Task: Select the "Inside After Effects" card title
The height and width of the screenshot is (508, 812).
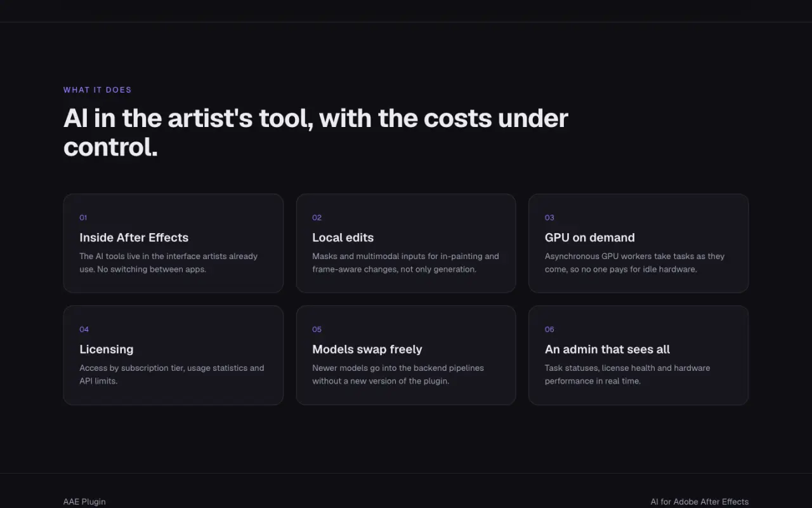Action: click(x=134, y=237)
